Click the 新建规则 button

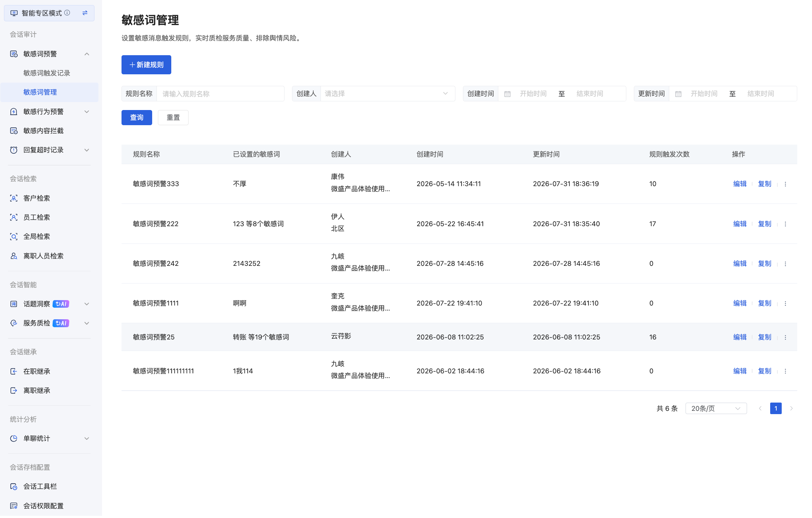[146, 65]
